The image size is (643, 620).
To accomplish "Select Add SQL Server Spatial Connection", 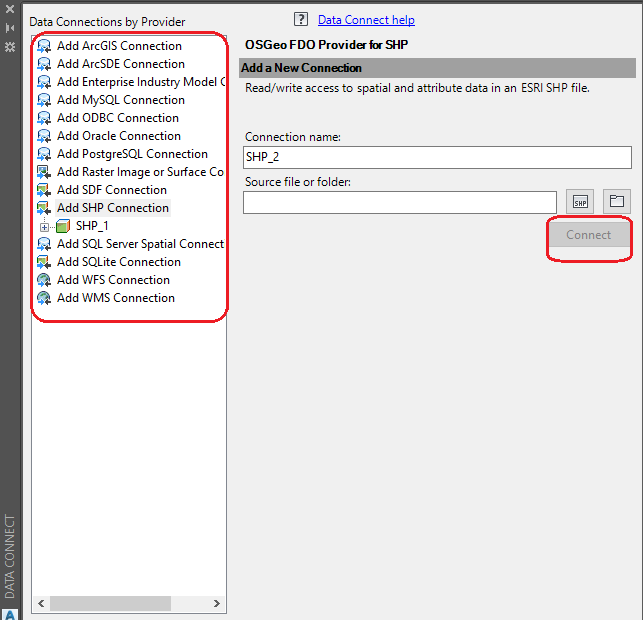I will tap(141, 244).
